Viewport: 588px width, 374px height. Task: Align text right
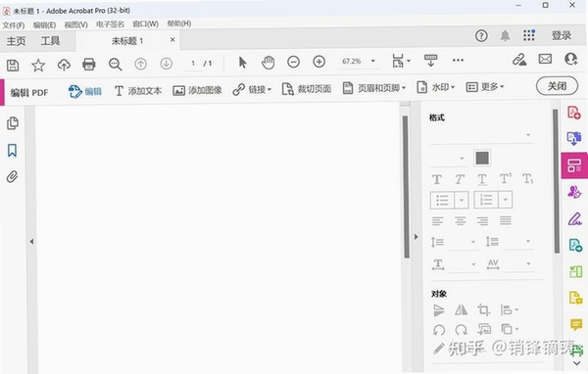click(x=482, y=220)
